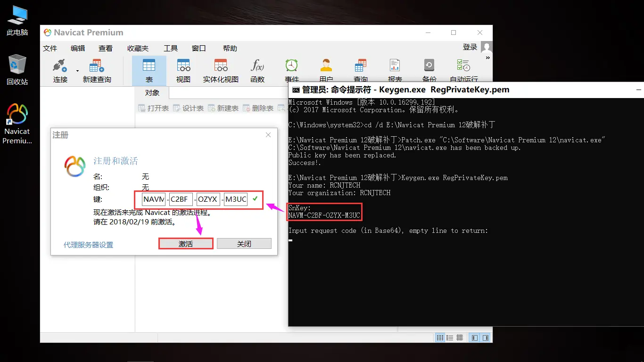Select the 视图 (View) toolbar icon
Image resolution: width=644 pixels, height=362 pixels.
[x=183, y=71]
